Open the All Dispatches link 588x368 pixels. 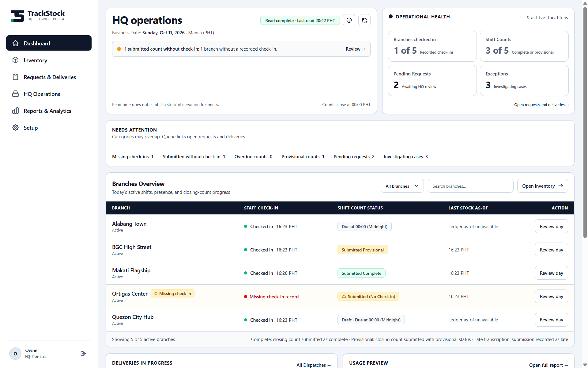pos(314,365)
